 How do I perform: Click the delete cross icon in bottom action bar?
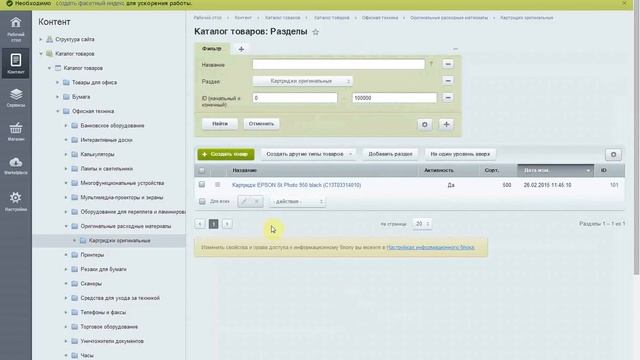(257, 202)
